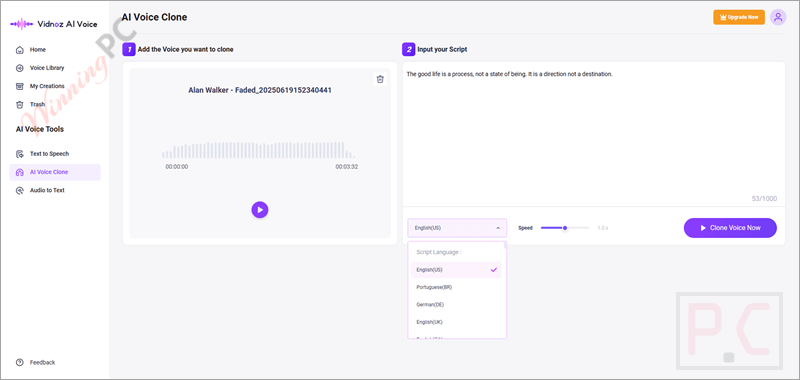Viewport: 800px width, 380px height.
Task: Choose German(DE) script language
Action: point(456,305)
